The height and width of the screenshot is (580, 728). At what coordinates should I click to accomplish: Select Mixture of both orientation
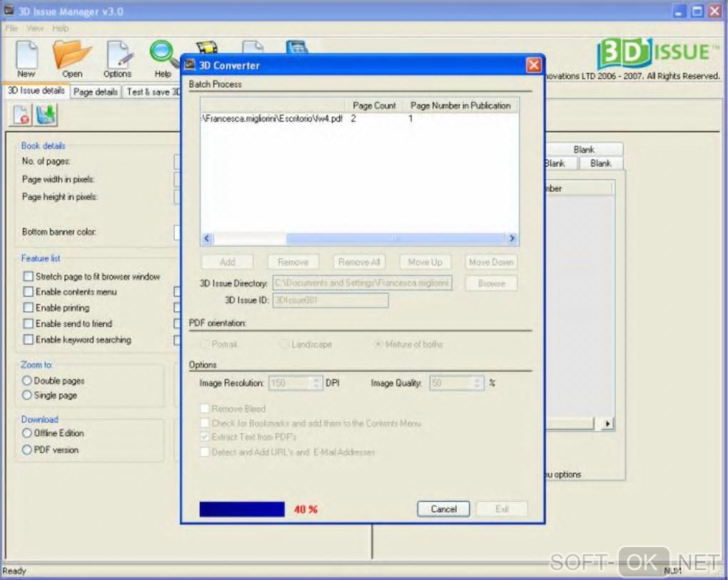[x=378, y=344]
